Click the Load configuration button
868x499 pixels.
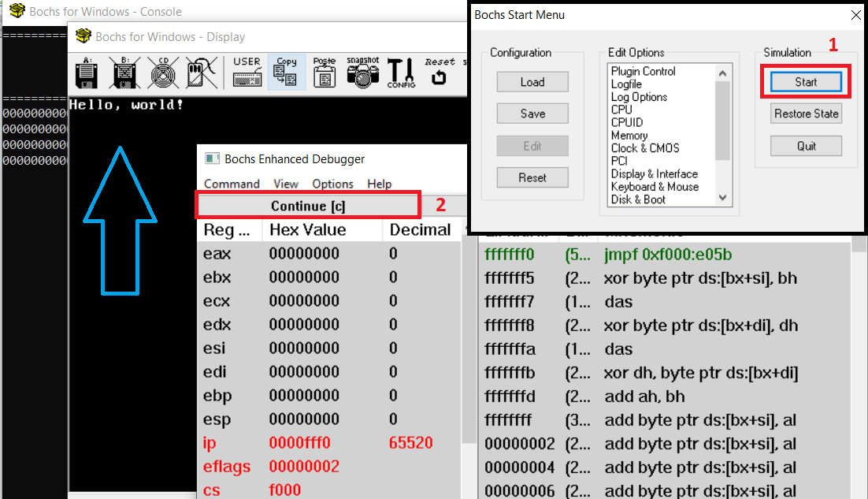click(x=532, y=82)
